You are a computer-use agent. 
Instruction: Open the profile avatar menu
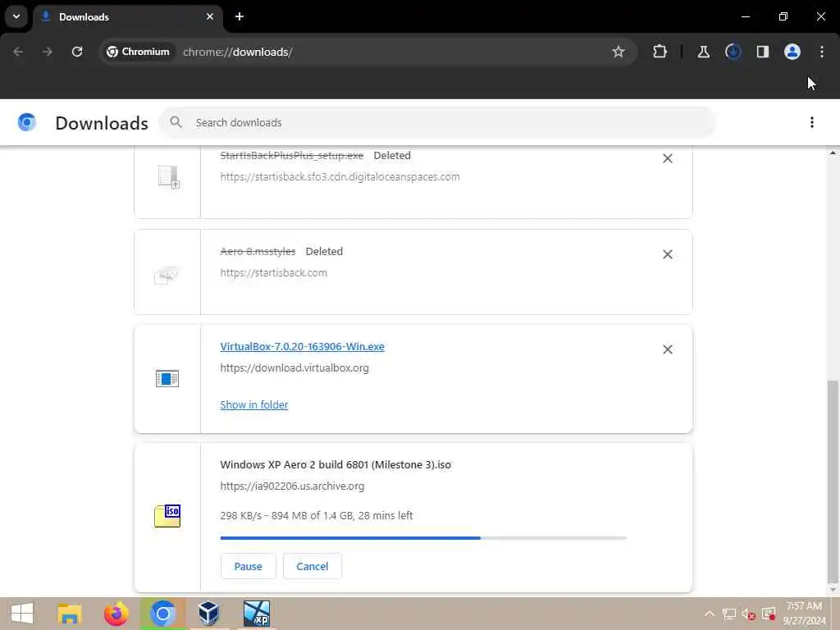(x=792, y=52)
